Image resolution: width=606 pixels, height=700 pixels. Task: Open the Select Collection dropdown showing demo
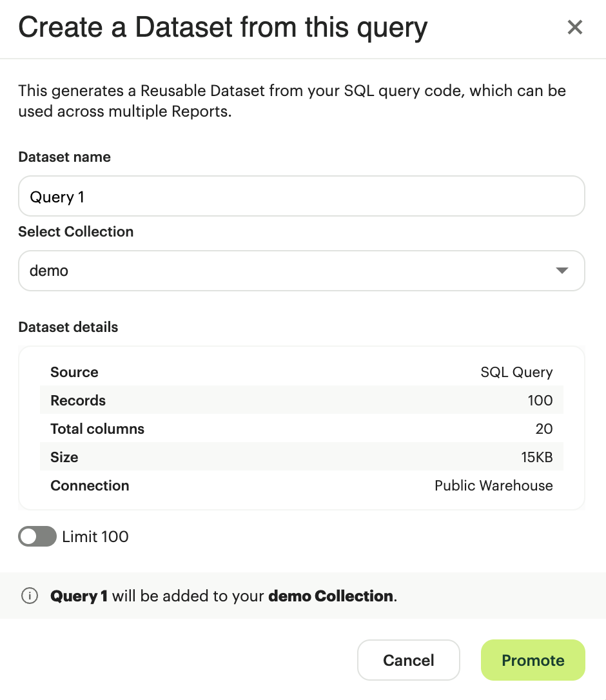301,271
